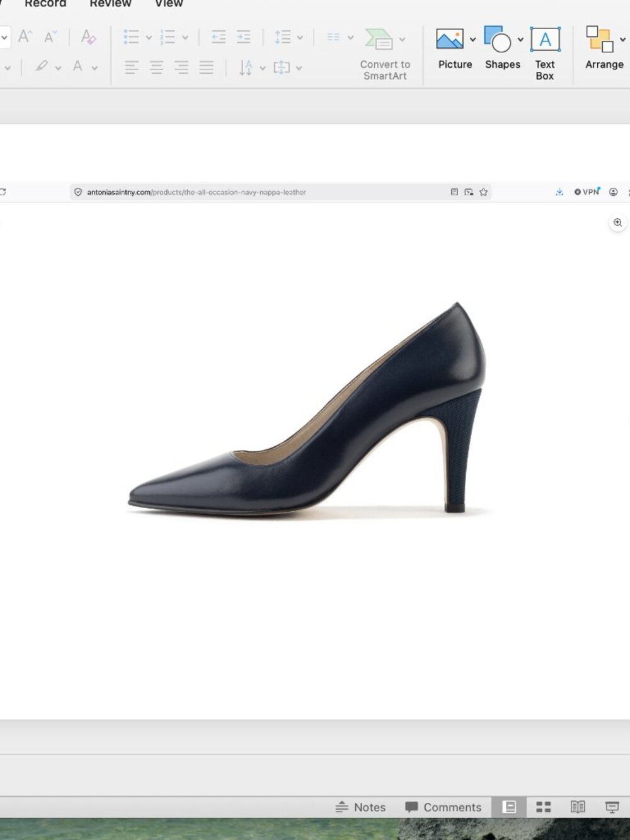
Task: Open the Record ribbon tab
Action: point(45,3)
